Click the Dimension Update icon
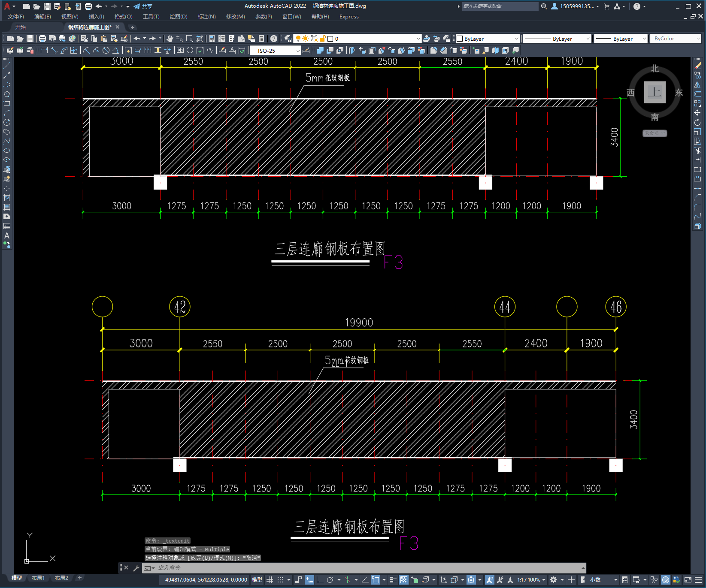Viewport: 706px width, 588px height. pos(242,50)
